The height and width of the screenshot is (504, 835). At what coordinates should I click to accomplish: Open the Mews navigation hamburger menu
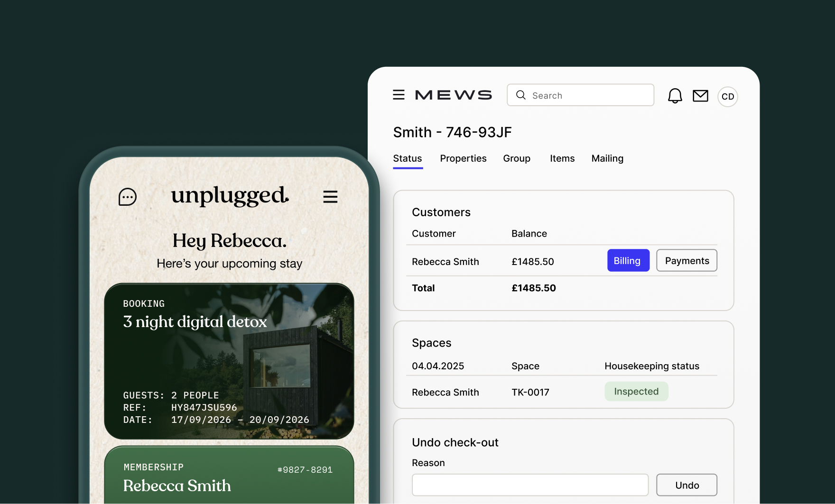(399, 94)
